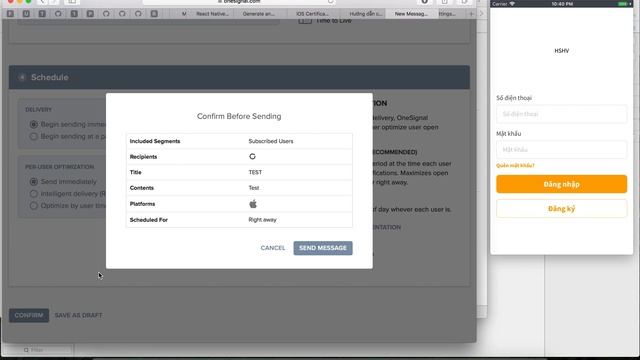Screen dimensions: 640x360
Task: Click the Safari sidebar toggle icon
Action: 72,2
